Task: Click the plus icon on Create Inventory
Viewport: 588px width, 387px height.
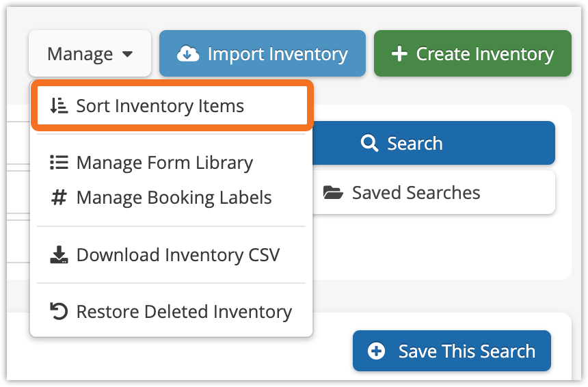Action: 399,53
